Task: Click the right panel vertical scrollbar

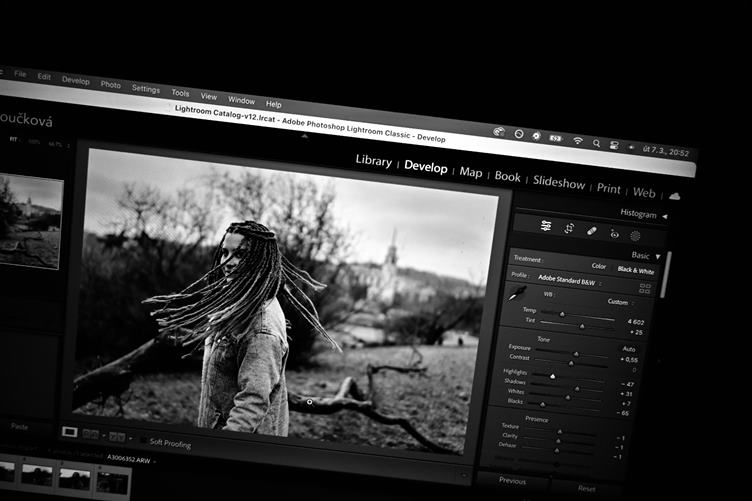Action: point(666,274)
